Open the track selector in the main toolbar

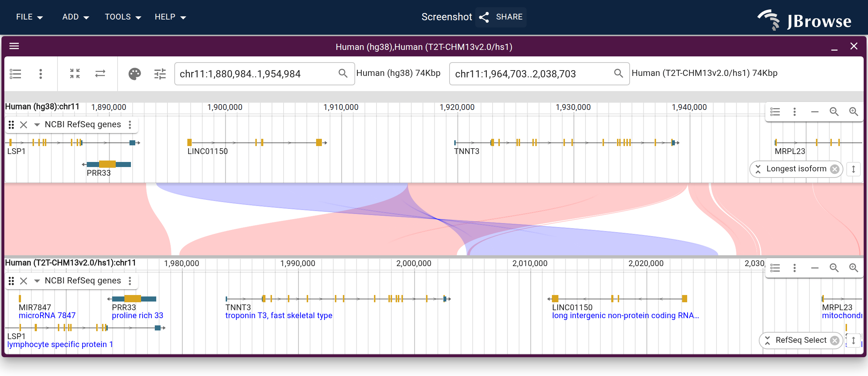click(x=15, y=74)
